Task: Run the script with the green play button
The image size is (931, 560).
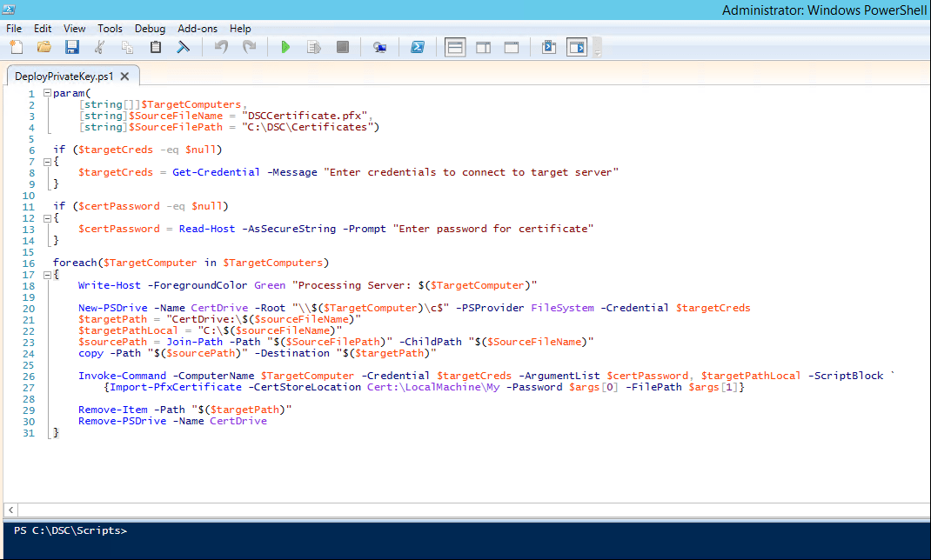Action: (x=285, y=47)
